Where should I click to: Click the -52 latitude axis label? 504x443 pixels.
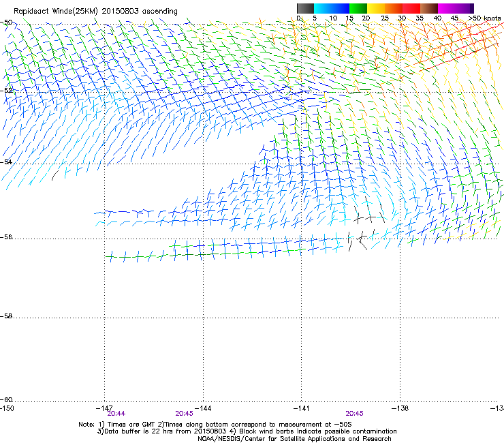(x=6, y=91)
